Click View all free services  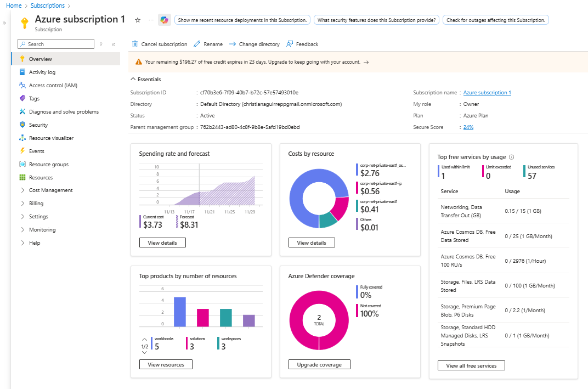[x=471, y=365]
